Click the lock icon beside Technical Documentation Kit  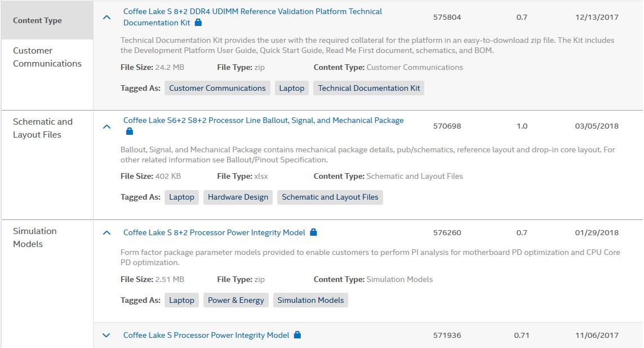198,23
